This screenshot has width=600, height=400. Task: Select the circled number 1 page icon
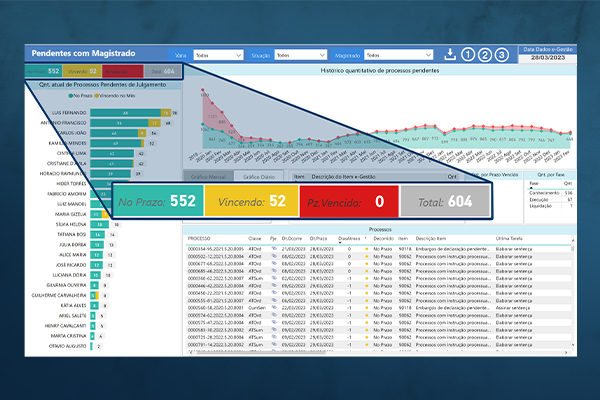click(468, 55)
